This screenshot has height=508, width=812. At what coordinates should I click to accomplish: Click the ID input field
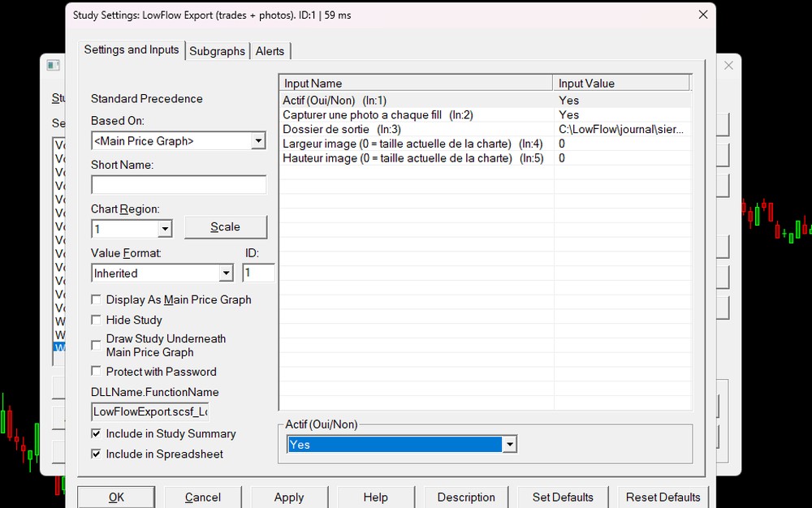pyautogui.click(x=258, y=273)
